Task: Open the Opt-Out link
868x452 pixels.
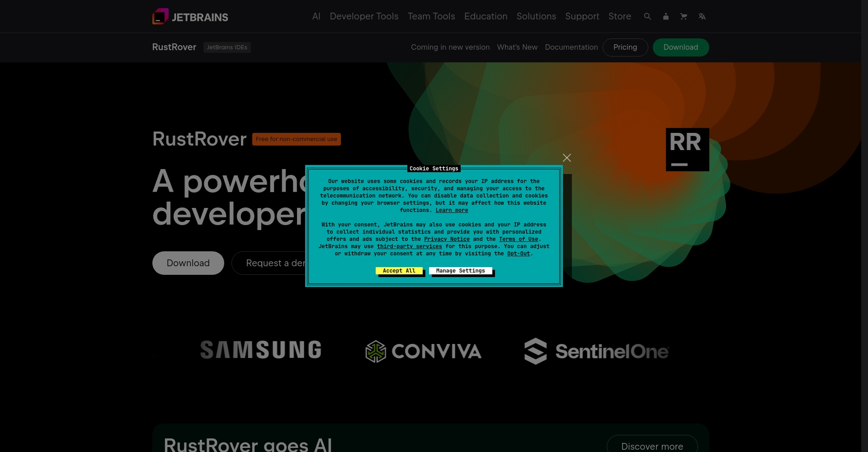Action: click(519, 254)
